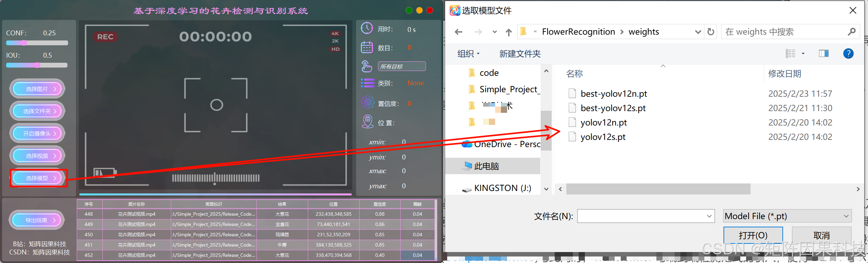Click in the 文件名 input field
This screenshot has height=263, width=868.
[646, 216]
